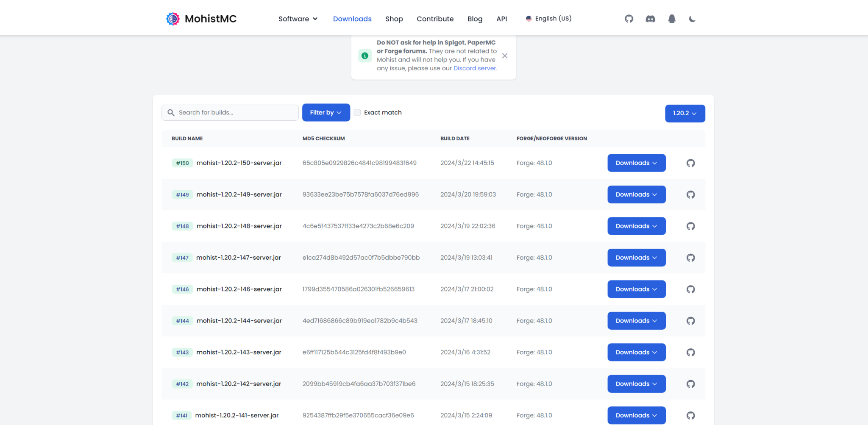Click the Contribute navigation link
868x425 pixels.
(435, 19)
